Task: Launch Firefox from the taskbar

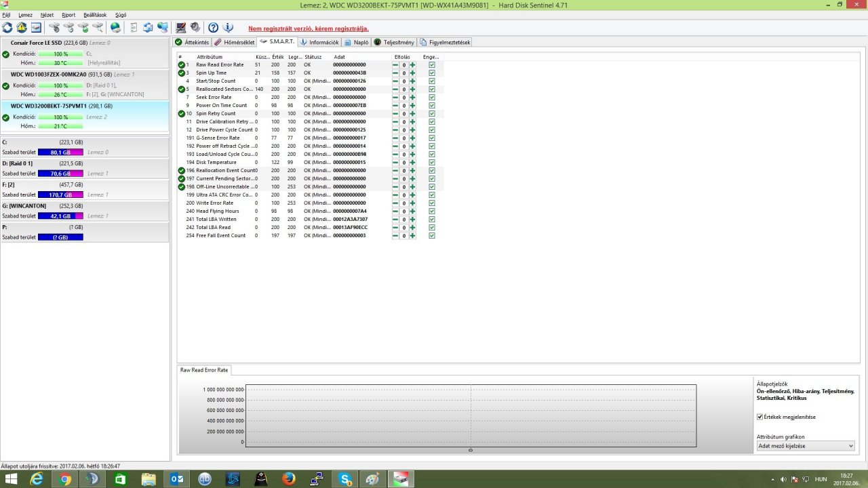Action: [290, 479]
